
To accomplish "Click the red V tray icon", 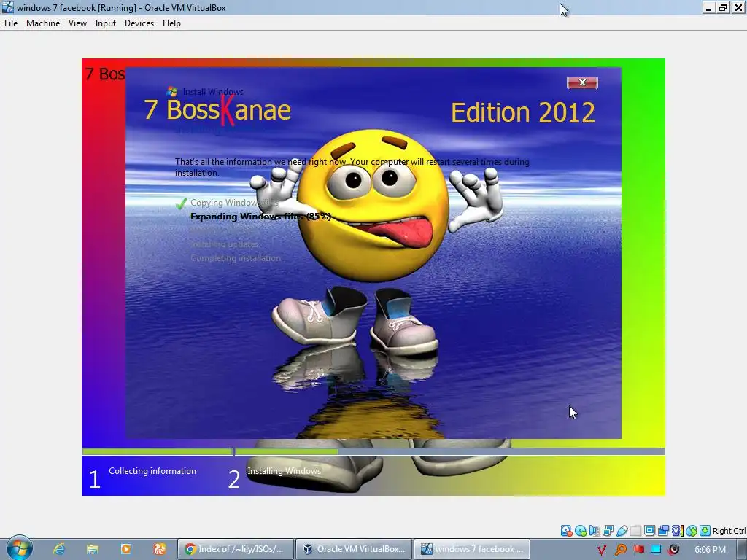I will pos(602,550).
